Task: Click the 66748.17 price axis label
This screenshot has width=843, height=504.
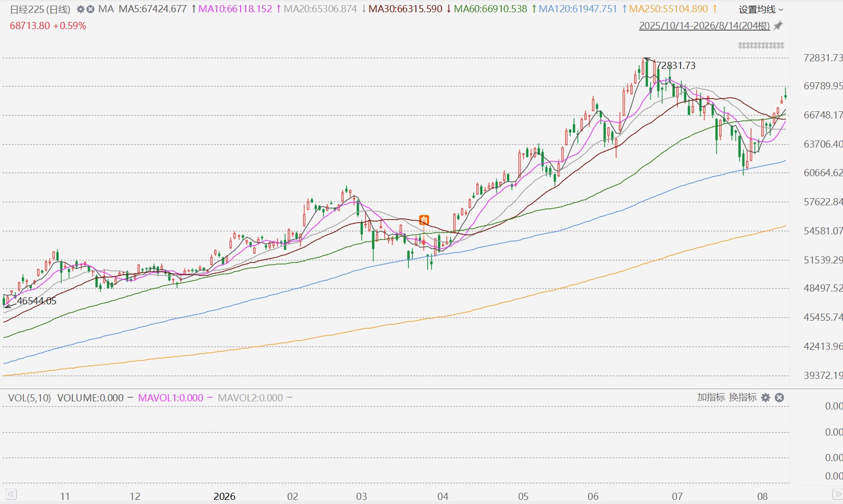Action: [x=823, y=115]
